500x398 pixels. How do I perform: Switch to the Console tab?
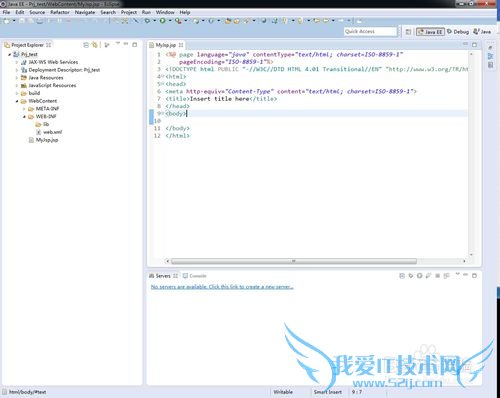pyautogui.click(x=195, y=276)
